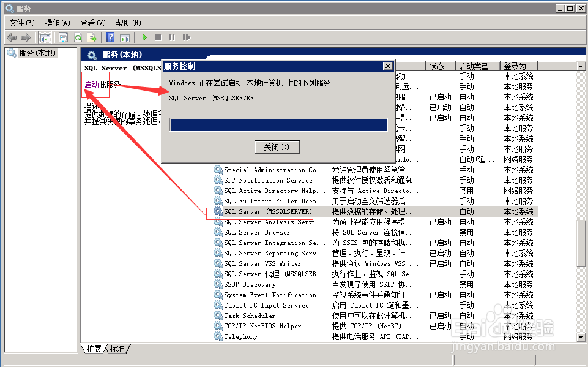Viewport: 588px width, 367px height.
Task: Click gear icon of SQL Active Directory Help... row
Action: pyautogui.click(x=218, y=191)
